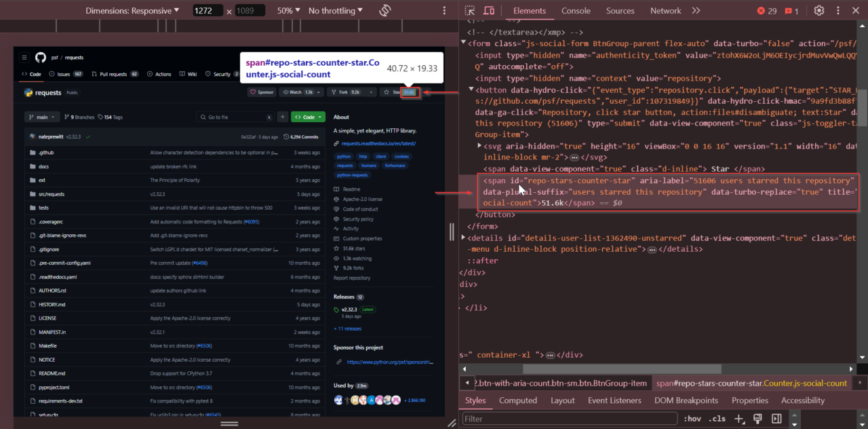868x429 pixels.
Task: Click the rotate screen icon in device toolbar
Action: (384, 10)
